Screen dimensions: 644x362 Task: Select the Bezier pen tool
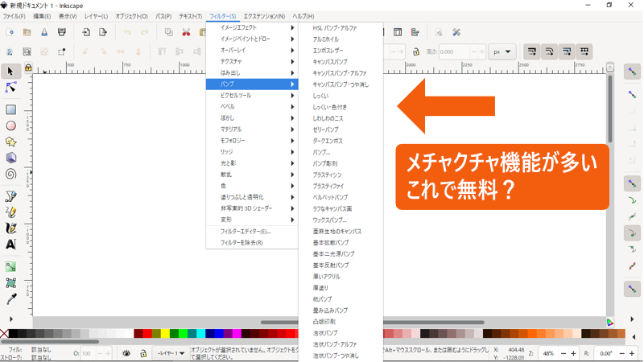coord(10,196)
